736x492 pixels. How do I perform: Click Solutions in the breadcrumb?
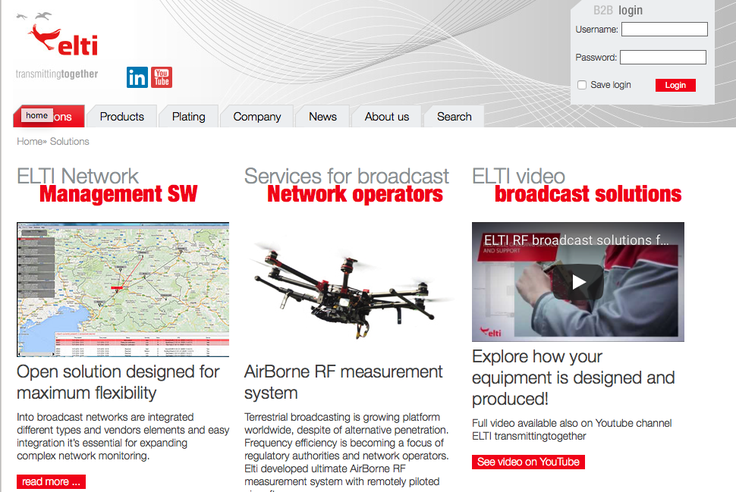pyautogui.click(x=69, y=141)
